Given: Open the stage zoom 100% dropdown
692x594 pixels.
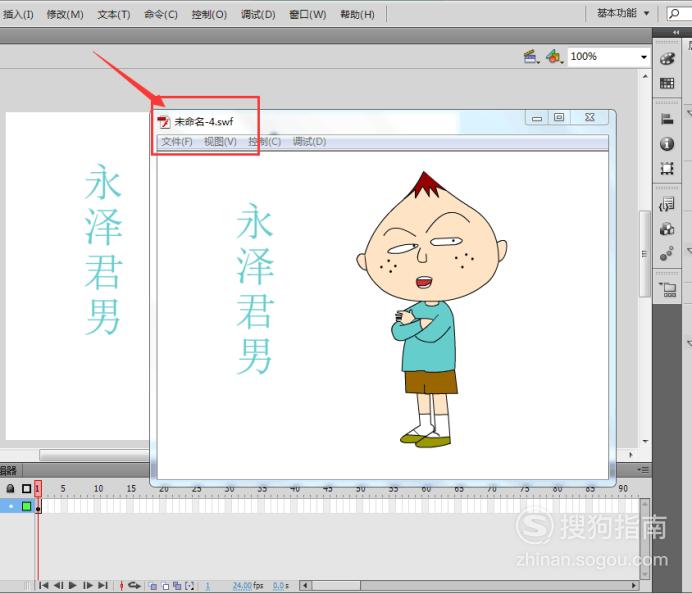Looking at the screenshot, I should [x=644, y=57].
